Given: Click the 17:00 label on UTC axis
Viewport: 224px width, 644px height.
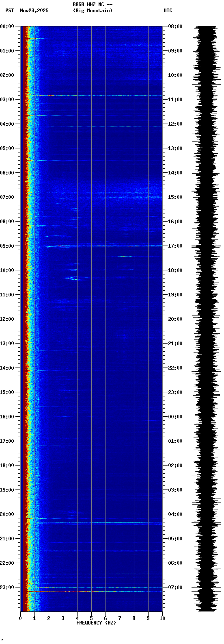Looking at the screenshot, I should point(175,246).
